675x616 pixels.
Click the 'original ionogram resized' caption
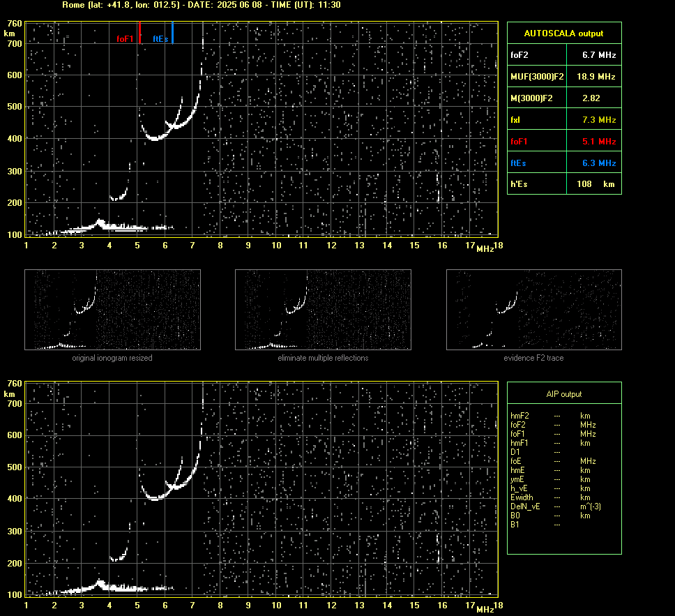[x=112, y=358]
